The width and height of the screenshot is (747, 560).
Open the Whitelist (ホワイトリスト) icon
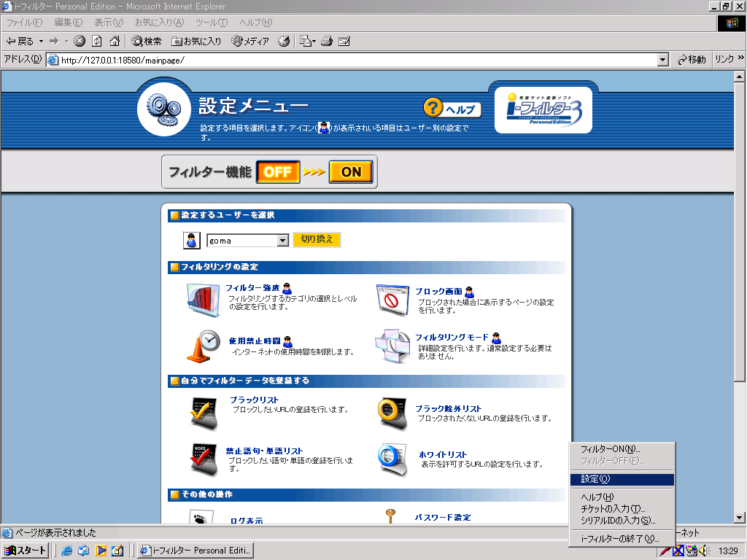click(x=392, y=460)
